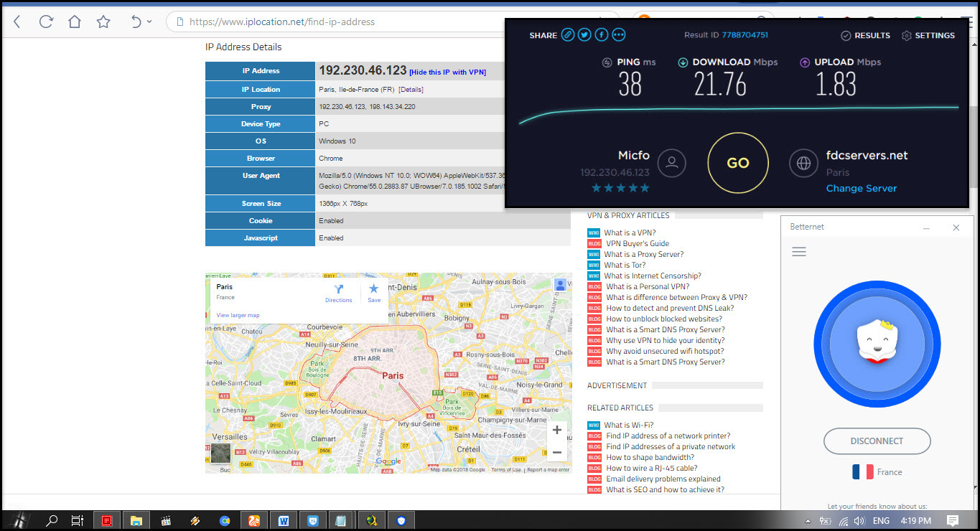The height and width of the screenshot is (531, 980).
Task: Click the 192.230.46.123 IP address text
Action: point(363,71)
